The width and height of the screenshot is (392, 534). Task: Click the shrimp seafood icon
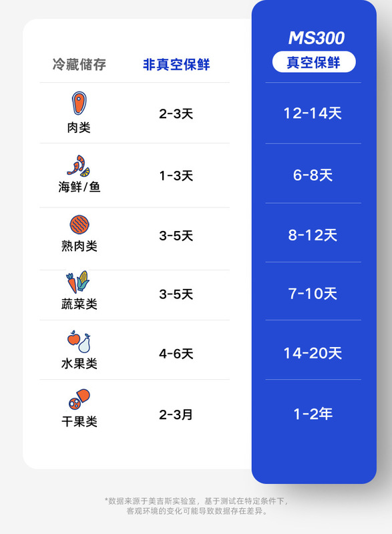coord(79,166)
